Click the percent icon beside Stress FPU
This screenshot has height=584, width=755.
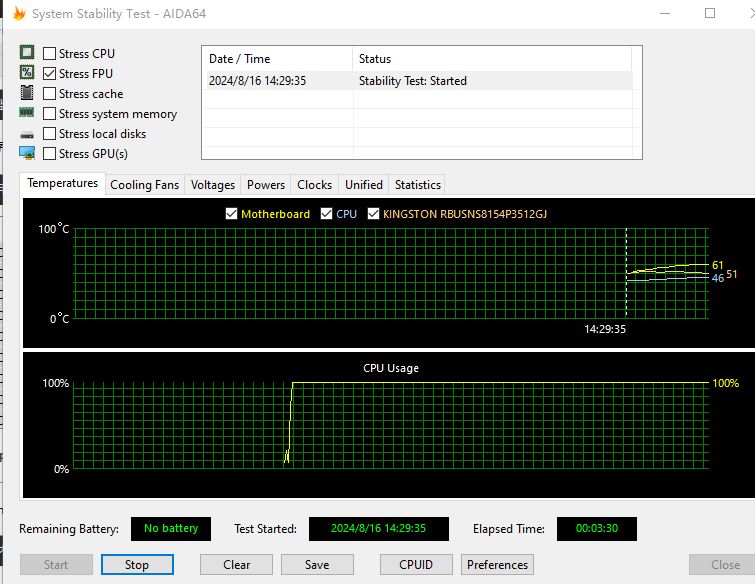coord(27,73)
